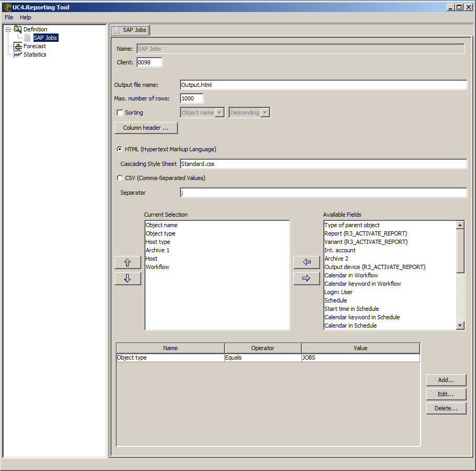
Task: Click the SAP Jobs tab document icon
Action: [x=117, y=30]
